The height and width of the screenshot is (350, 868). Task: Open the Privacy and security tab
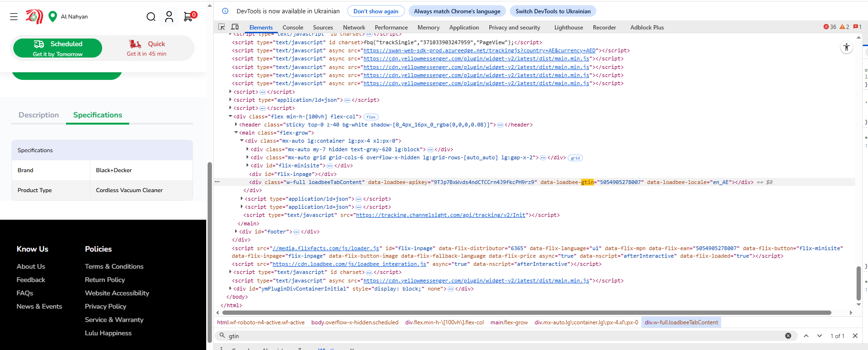pyautogui.click(x=515, y=28)
